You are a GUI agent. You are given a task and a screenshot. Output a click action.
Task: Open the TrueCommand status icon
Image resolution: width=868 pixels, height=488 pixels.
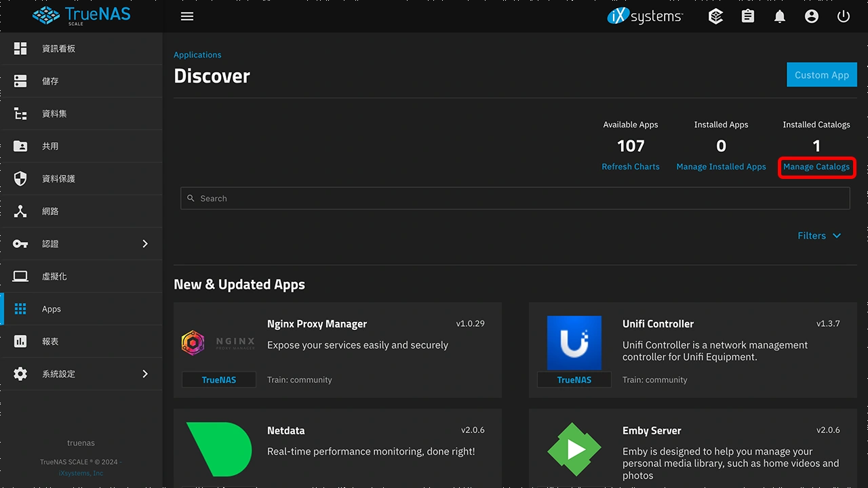click(715, 16)
